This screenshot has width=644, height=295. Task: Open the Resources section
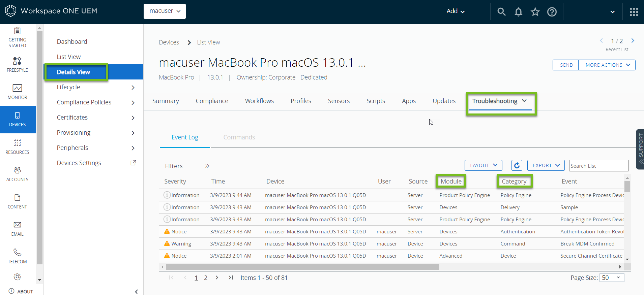tap(18, 147)
